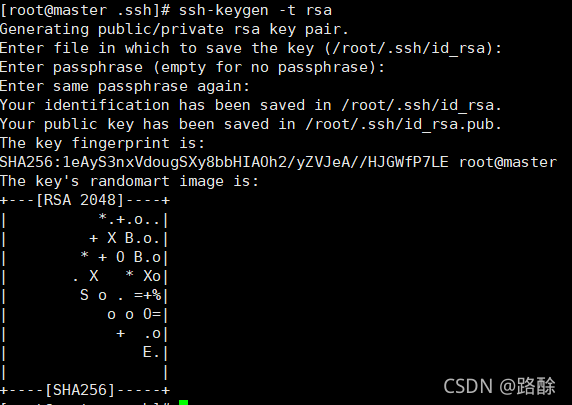Click the 'Generating public/private rsa key pair.' line
The width and height of the screenshot is (572, 405).
click(174, 29)
